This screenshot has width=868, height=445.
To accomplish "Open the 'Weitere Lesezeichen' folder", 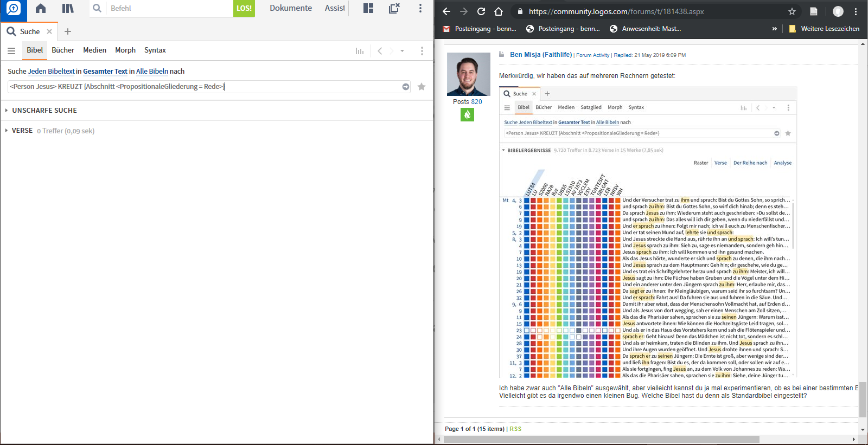I will 824,29.
